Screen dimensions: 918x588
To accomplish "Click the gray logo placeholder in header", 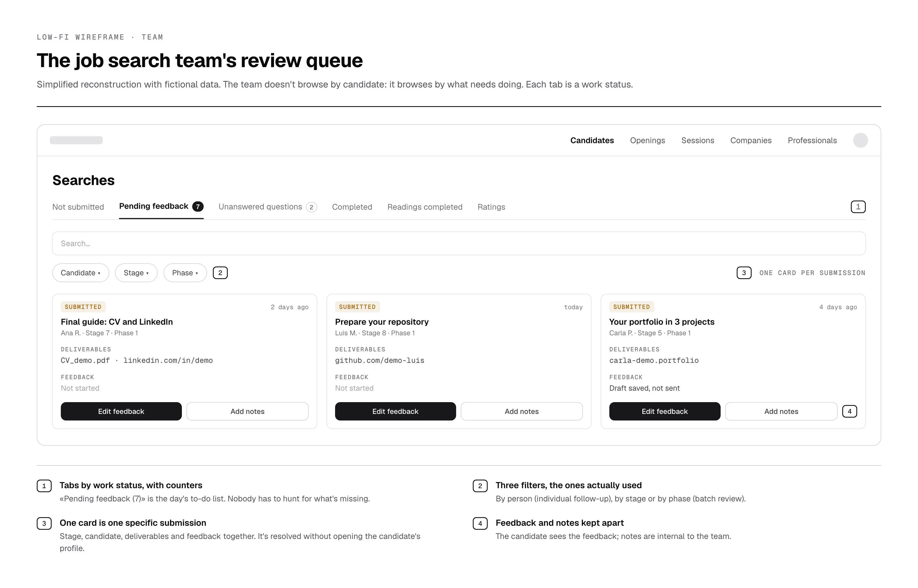I will [x=76, y=140].
